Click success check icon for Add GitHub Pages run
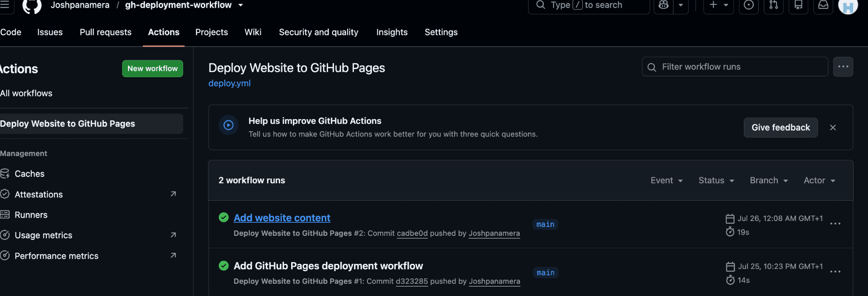The image size is (868, 296). [x=224, y=266]
